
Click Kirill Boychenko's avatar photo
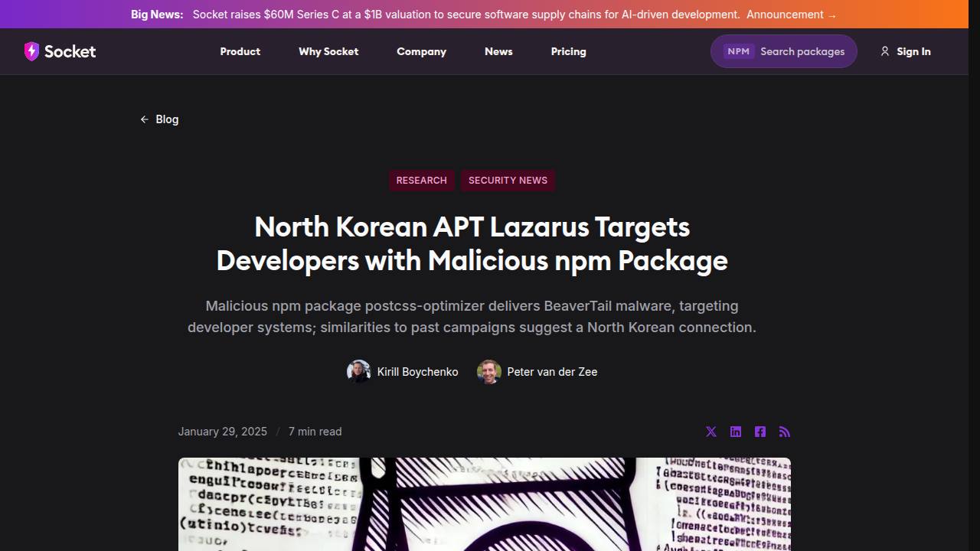click(359, 372)
